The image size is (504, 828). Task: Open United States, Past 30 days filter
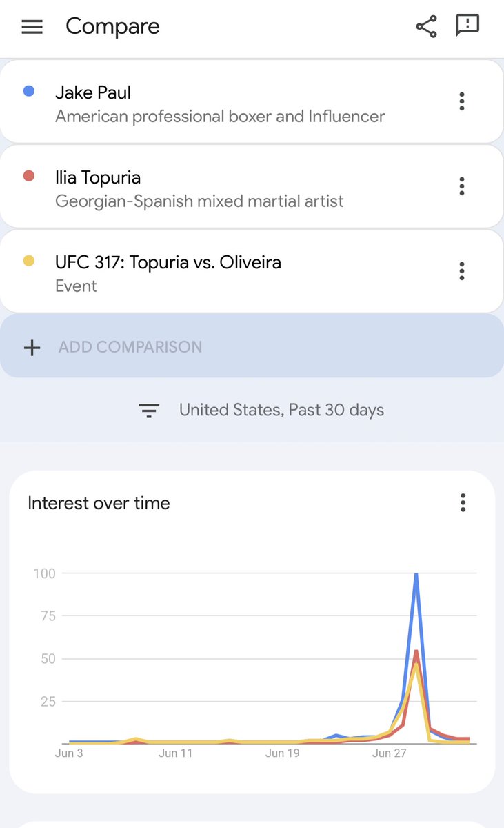(x=281, y=410)
